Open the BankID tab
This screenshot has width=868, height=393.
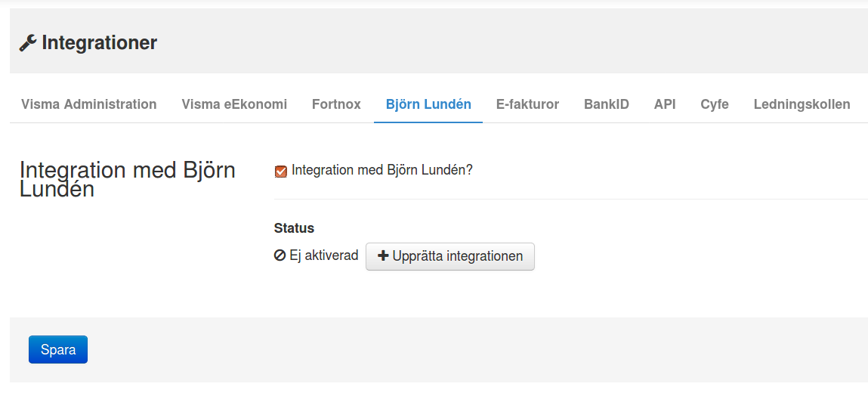point(606,104)
